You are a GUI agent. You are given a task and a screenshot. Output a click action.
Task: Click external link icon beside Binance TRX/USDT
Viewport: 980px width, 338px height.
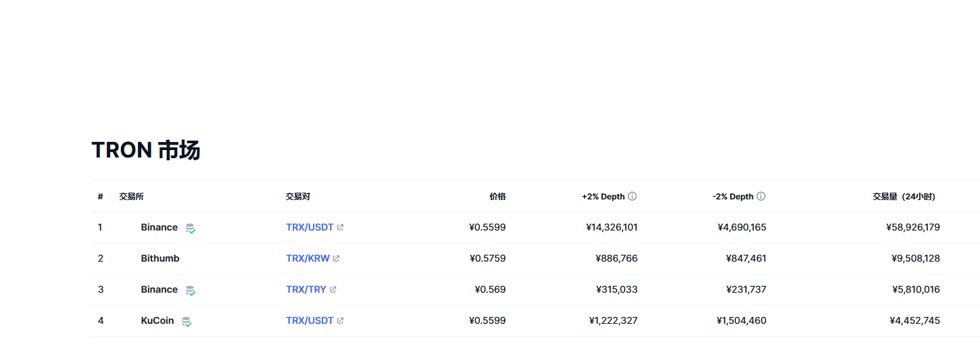click(340, 228)
